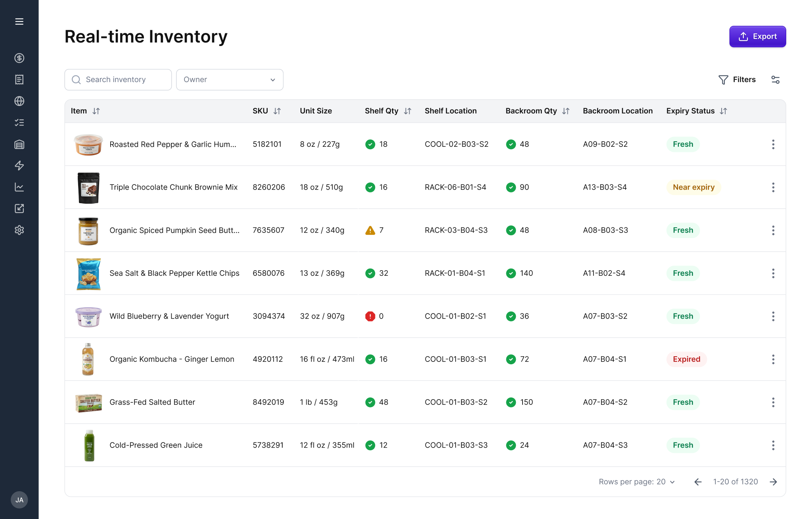Toggle sorting on the Expiry Status column
The width and height of the screenshot is (812, 519).
724,111
